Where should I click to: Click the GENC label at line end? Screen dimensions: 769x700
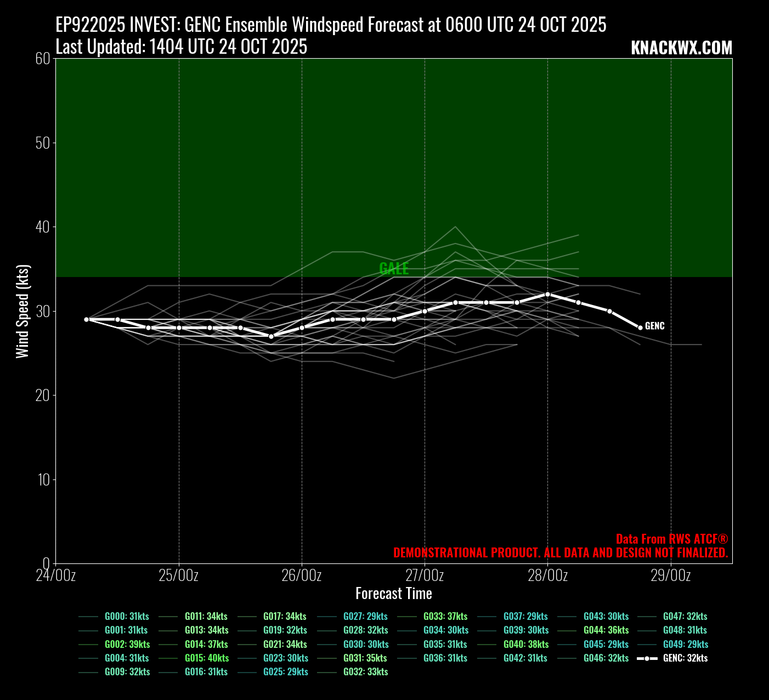pyautogui.click(x=654, y=326)
